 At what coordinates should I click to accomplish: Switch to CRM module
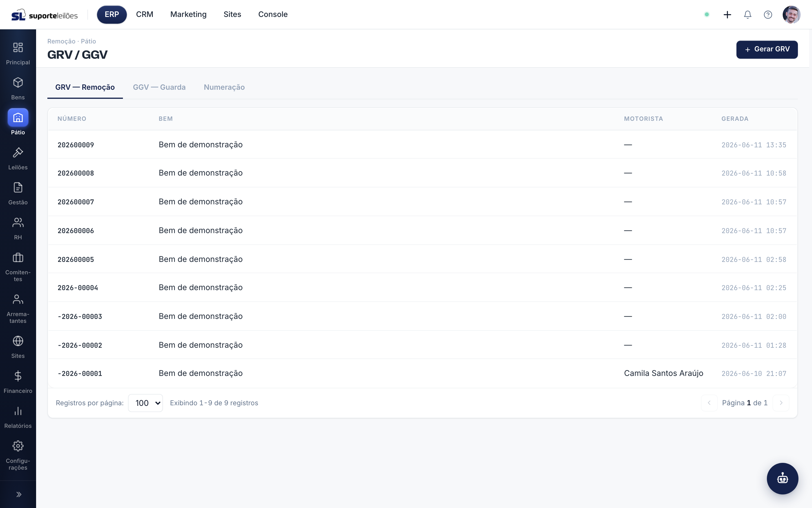point(145,14)
